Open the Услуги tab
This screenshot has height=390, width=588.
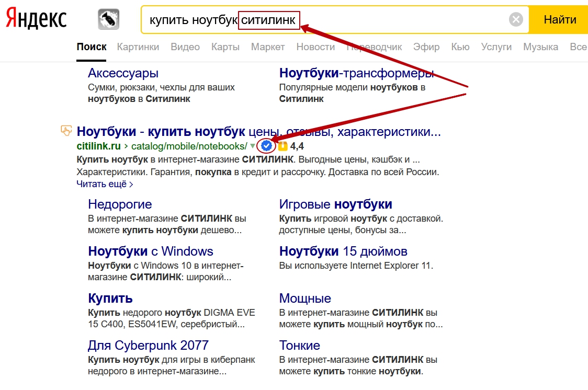(x=496, y=47)
